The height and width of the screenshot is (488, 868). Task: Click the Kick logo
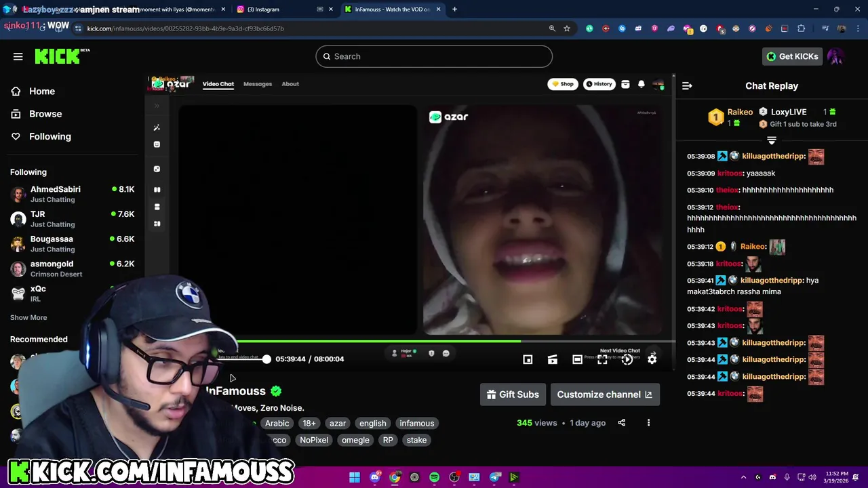[x=62, y=57]
